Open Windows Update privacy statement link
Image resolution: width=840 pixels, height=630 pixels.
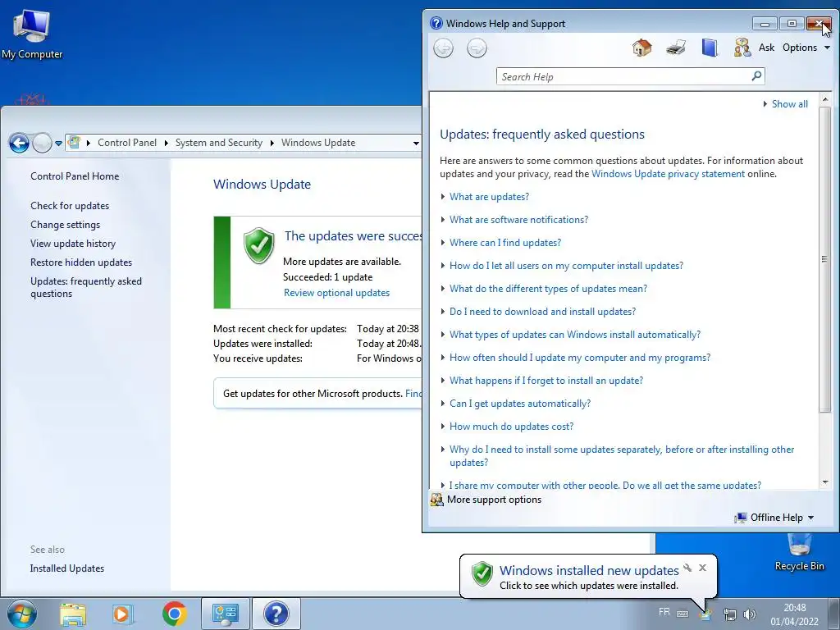pos(668,174)
